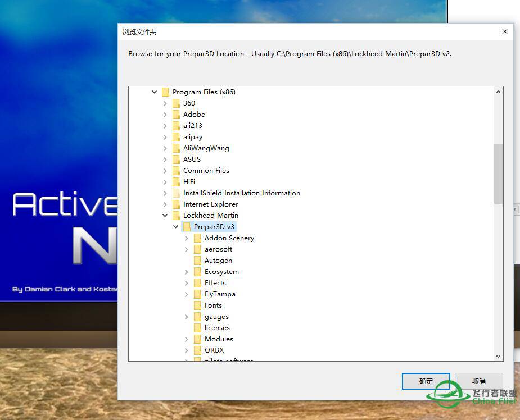The image size is (520, 420).
Task: Expand the AliWangWang folder arrow
Action: coord(165,148)
